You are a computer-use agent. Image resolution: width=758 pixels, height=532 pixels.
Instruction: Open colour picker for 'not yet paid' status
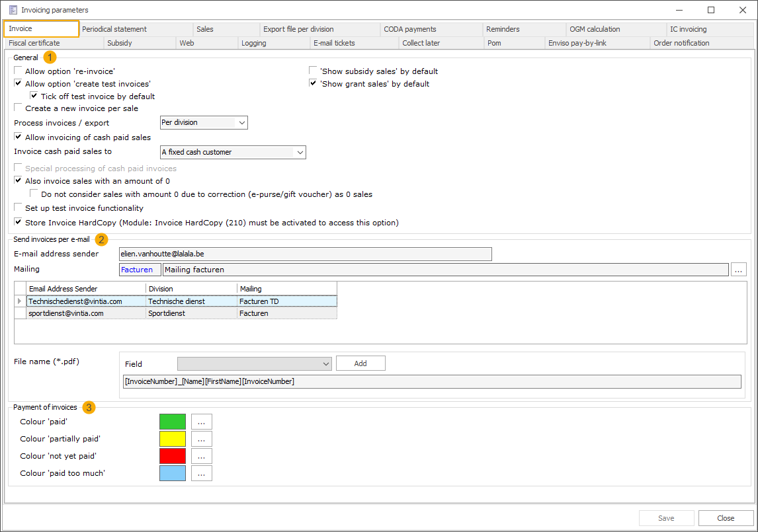click(201, 455)
